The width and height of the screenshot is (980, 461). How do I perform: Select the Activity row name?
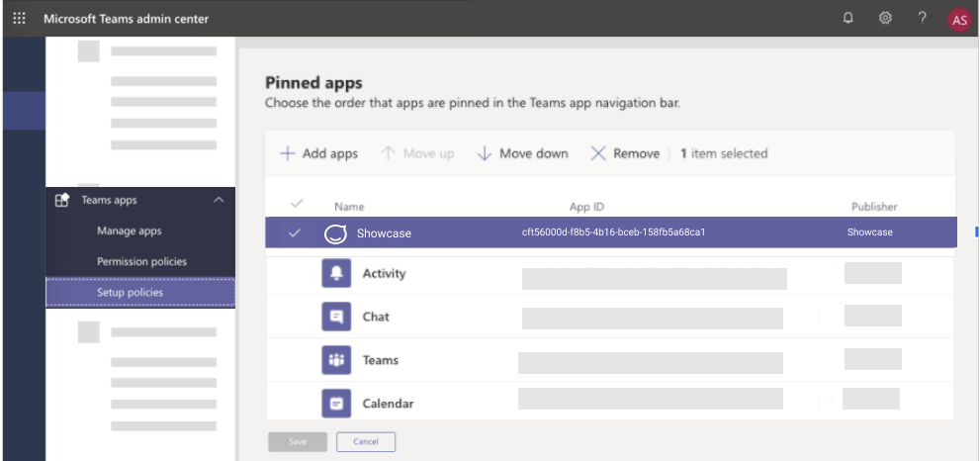[x=384, y=273]
